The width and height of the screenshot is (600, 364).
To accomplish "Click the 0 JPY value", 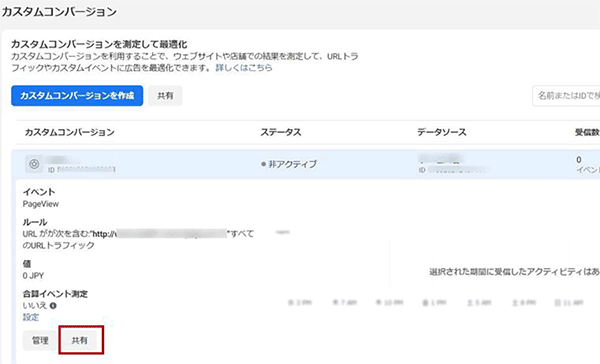I will [x=33, y=276].
